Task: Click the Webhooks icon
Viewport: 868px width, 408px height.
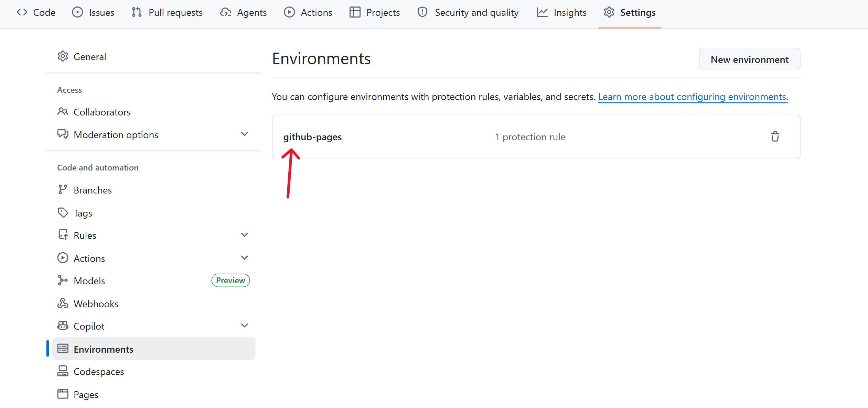Action: click(63, 304)
